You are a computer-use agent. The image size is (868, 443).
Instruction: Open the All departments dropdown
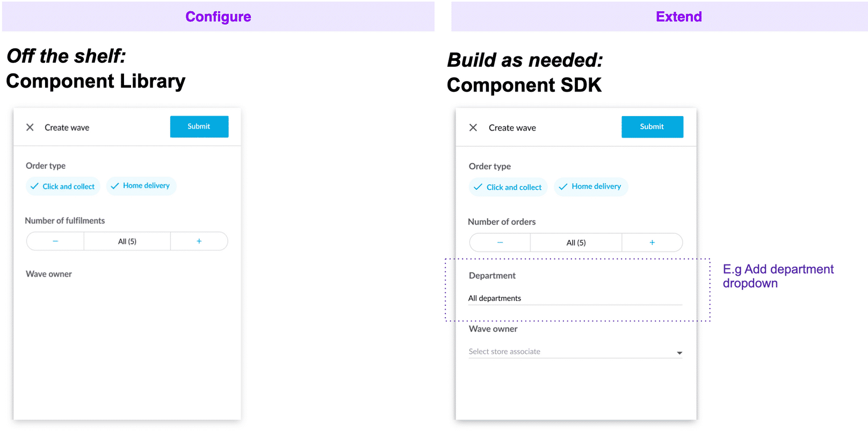tap(575, 298)
